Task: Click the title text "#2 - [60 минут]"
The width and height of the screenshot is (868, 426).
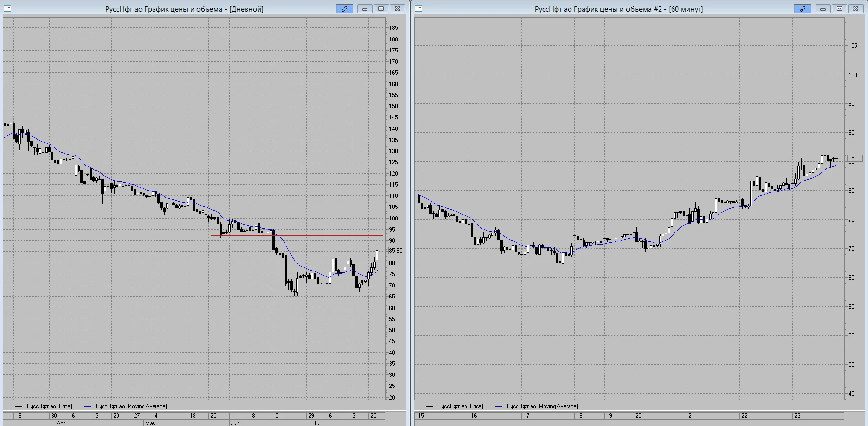Action: point(678,9)
